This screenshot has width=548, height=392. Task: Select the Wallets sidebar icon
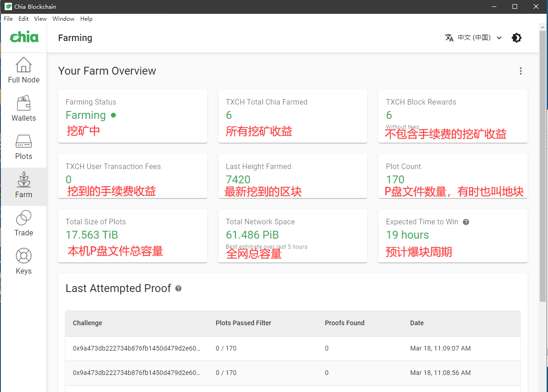(x=24, y=108)
